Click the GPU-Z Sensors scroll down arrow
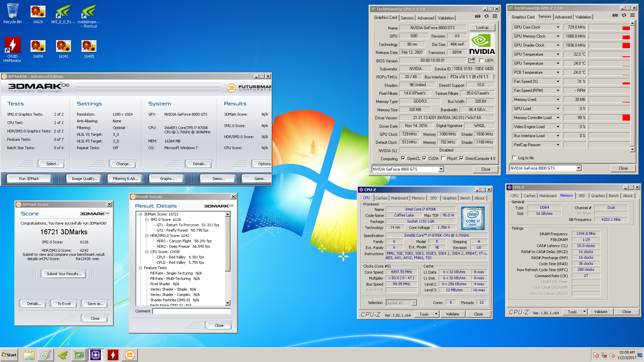This screenshot has height=362, width=644. pos(632,149)
